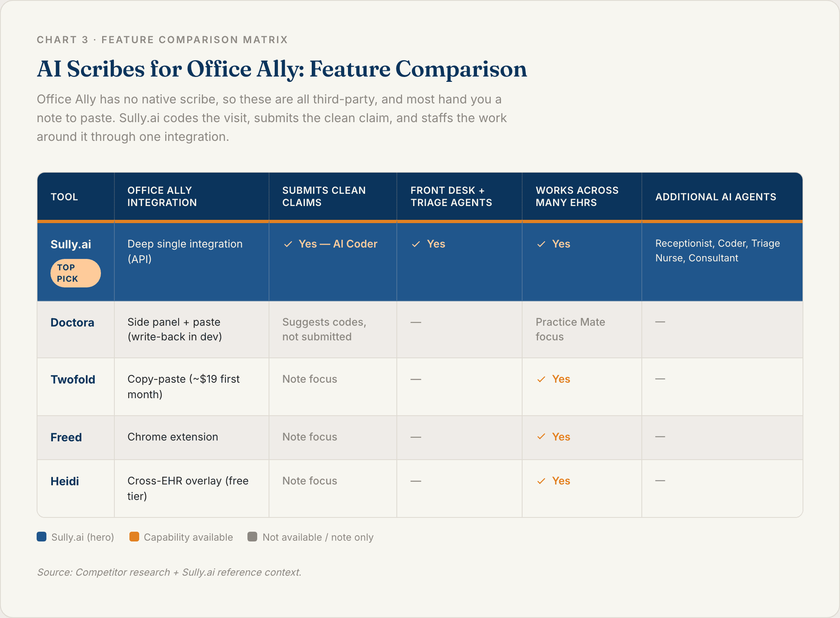Click the dash in Freed's Additional AI Agents cell
Screen dimensions: 840x618
click(x=660, y=437)
